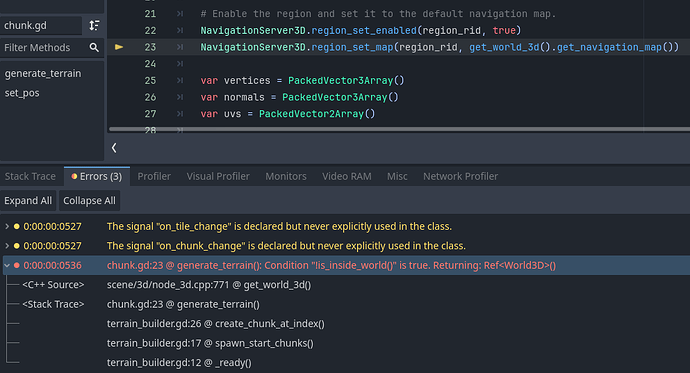Screen dimensions: 690x373
Task: Toggle alphabetical sorting of methods list
Action: click(x=94, y=26)
